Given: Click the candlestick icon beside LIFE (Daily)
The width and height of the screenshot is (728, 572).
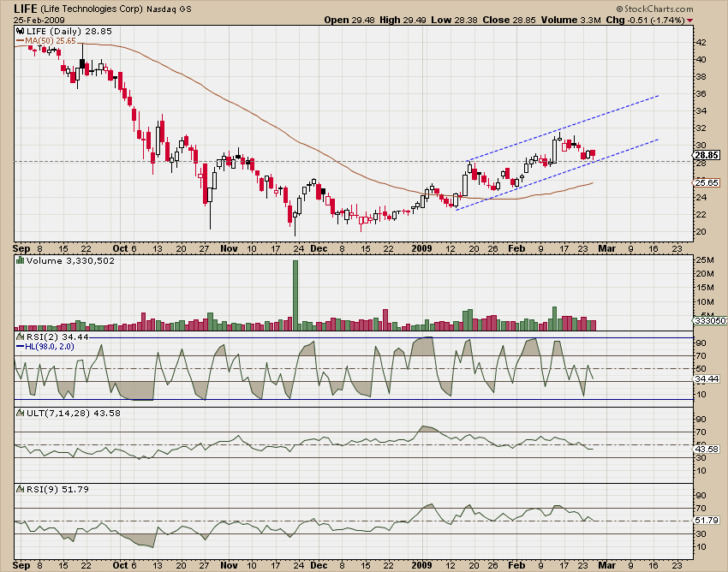Looking at the screenshot, I should click(x=20, y=31).
